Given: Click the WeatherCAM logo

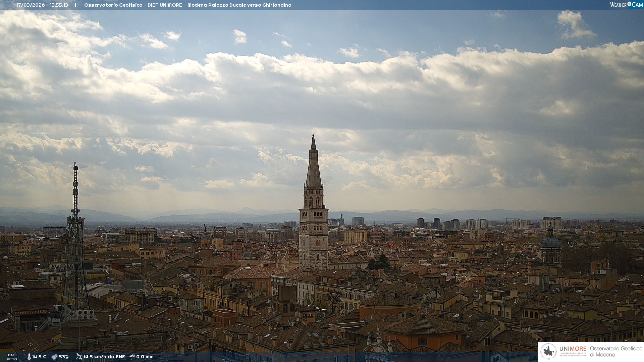Looking at the screenshot, I should 626,5.
